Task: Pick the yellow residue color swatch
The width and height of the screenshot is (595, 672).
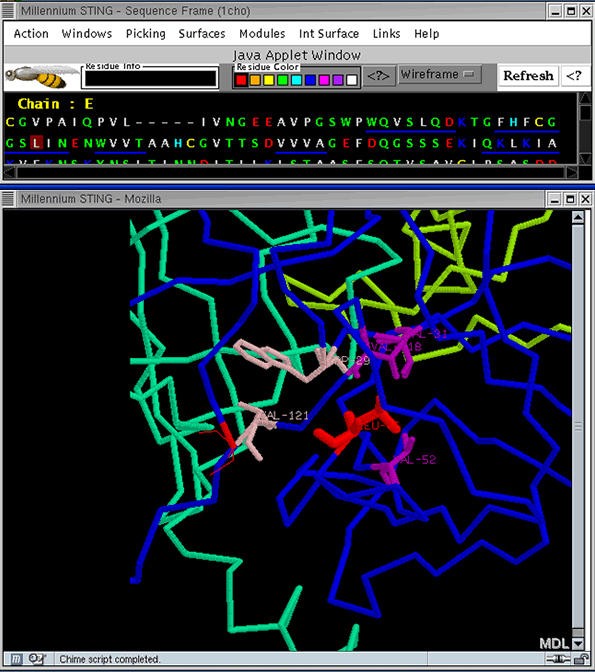Action: point(269,80)
